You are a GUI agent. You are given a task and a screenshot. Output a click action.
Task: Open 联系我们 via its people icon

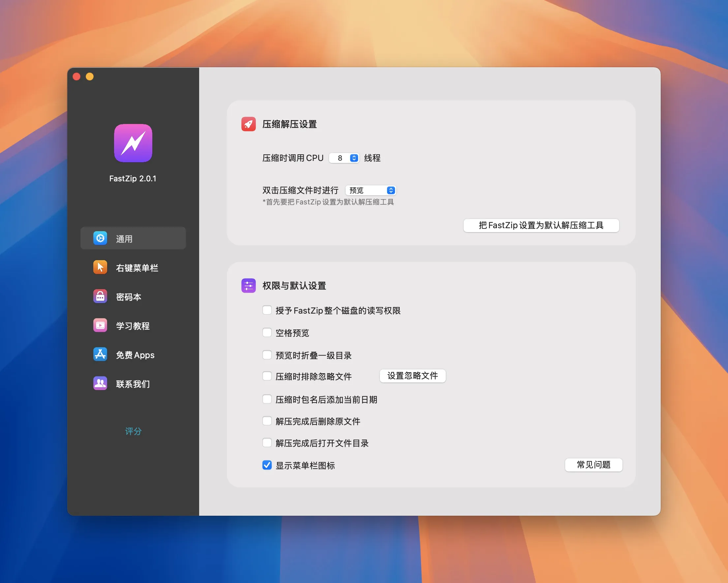pos(100,384)
